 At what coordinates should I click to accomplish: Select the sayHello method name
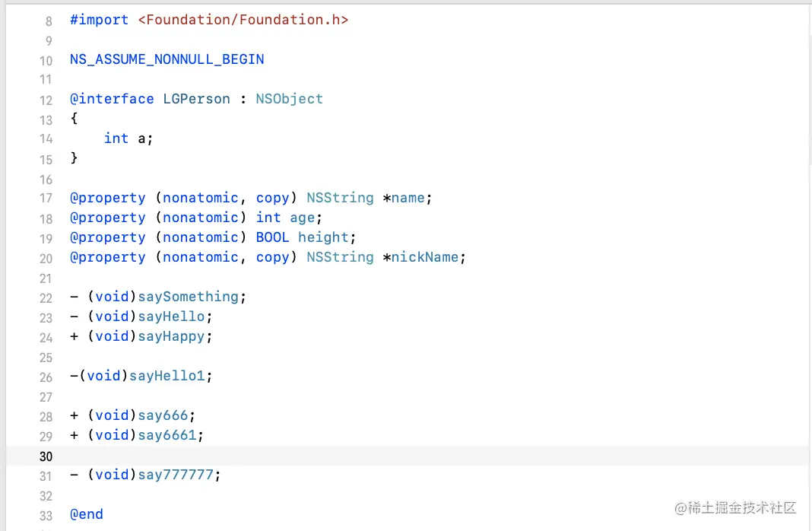171,316
